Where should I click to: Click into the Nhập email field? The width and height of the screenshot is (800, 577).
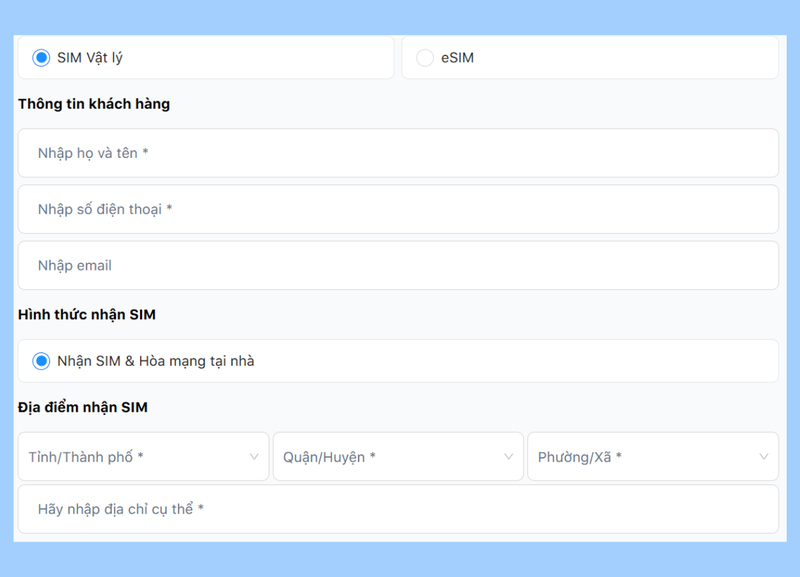tap(398, 265)
